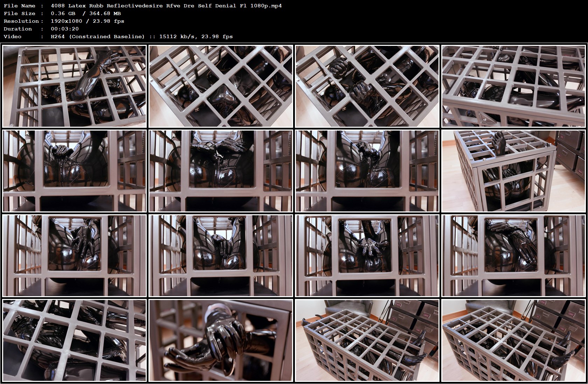Open third thumbnail in the second row
The width and height of the screenshot is (588, 384).
click(367, 171)
